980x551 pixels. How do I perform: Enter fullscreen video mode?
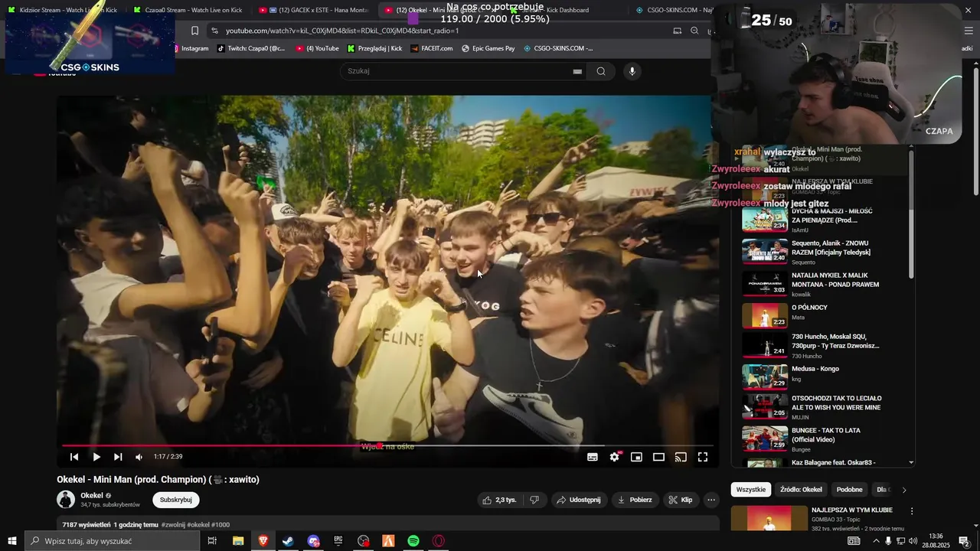click(x=703, y=457)
